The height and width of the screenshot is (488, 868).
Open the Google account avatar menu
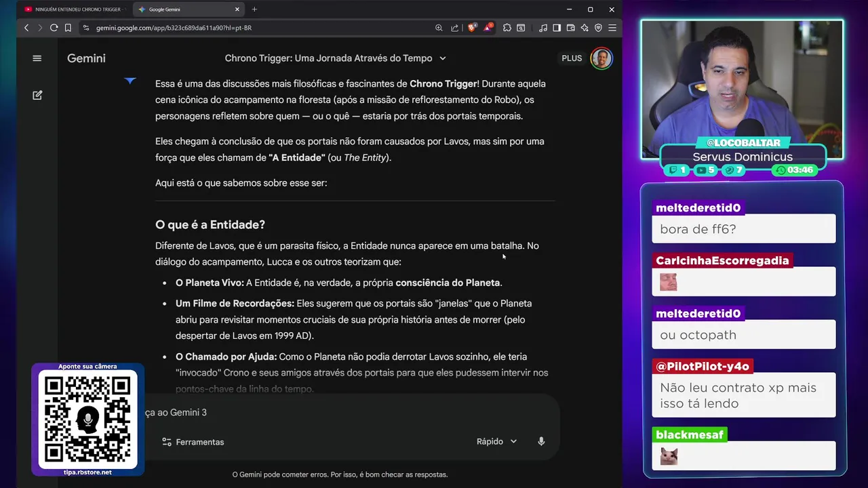coord(601,58)
